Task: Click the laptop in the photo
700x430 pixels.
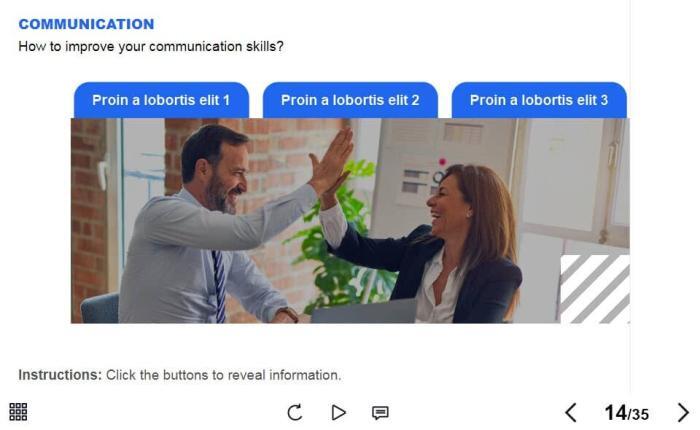Action: click(364, 312)
